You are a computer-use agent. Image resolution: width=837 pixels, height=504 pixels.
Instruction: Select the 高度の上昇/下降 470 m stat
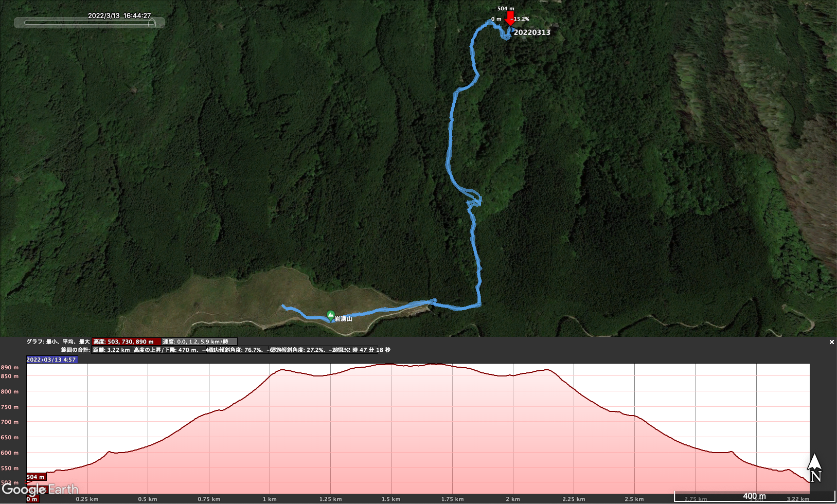tap(165, 350)
